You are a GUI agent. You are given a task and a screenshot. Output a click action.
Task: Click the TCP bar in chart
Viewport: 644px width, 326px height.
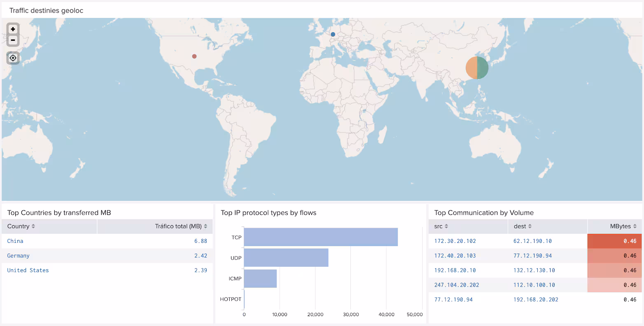coord(321,237)
